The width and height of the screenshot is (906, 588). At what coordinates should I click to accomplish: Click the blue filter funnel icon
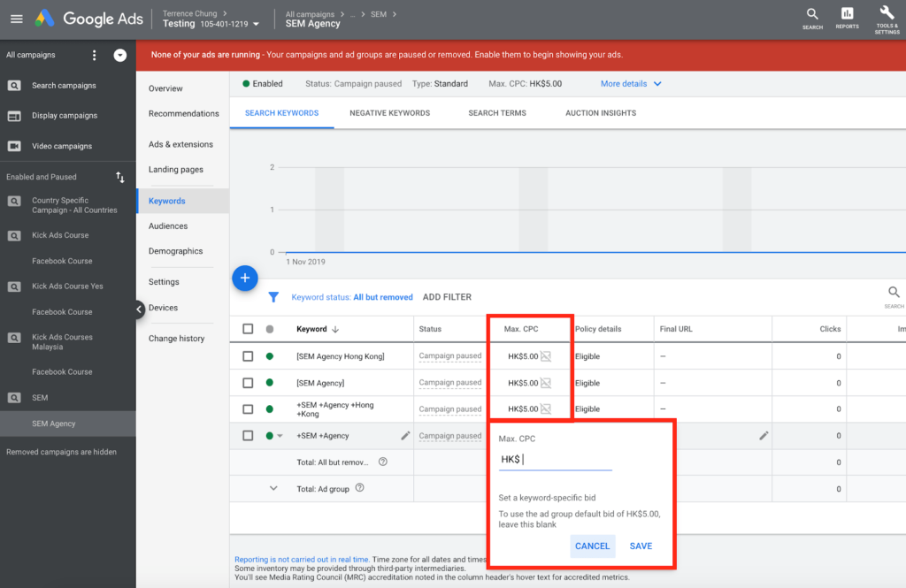(273, 297)
